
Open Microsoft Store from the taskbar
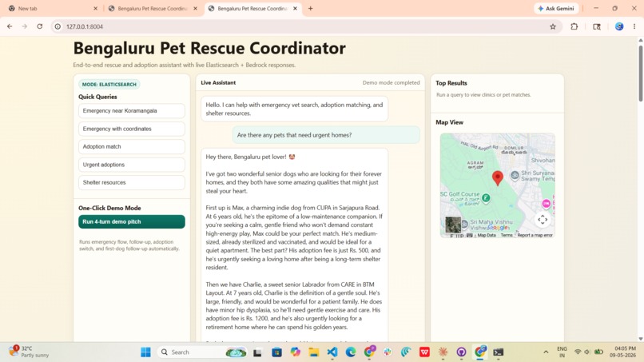click(x=276, y=352)
